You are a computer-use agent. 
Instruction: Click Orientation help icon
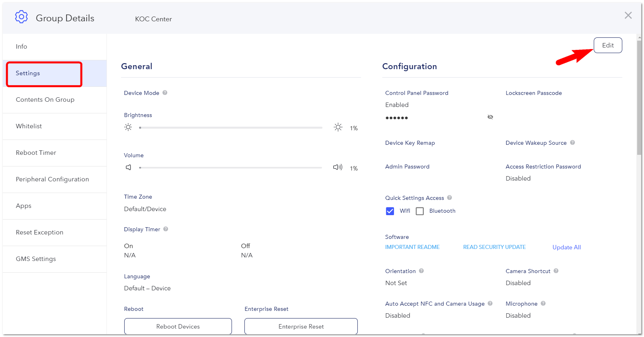point(421,271)
